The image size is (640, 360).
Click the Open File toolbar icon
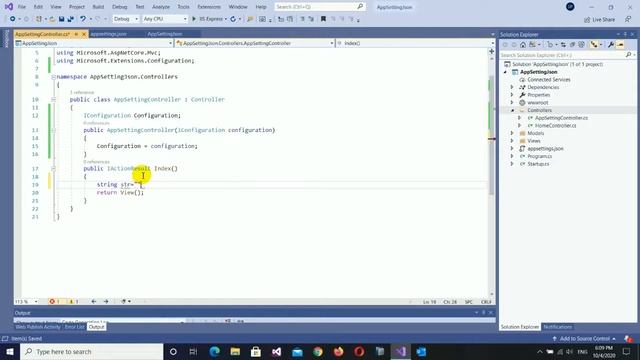click(52, 19)
